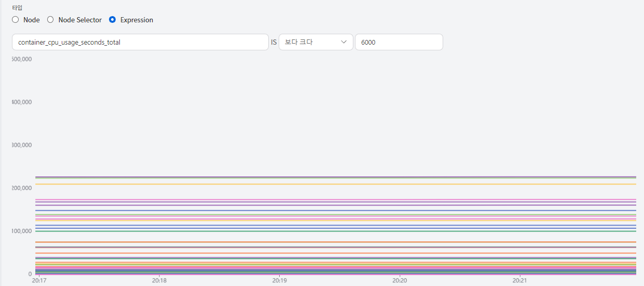Click the 100,000 y-axis label
The image size is (644, 286).
coord(22,231)
